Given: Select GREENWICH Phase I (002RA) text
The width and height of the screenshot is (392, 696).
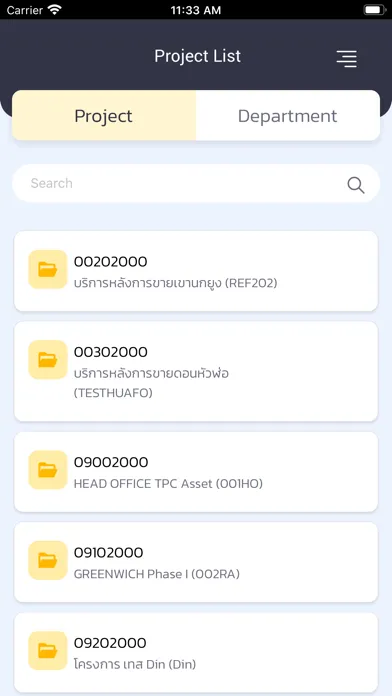Looking at the screenshot, I should pyautogui.click(x=157, y=574).
